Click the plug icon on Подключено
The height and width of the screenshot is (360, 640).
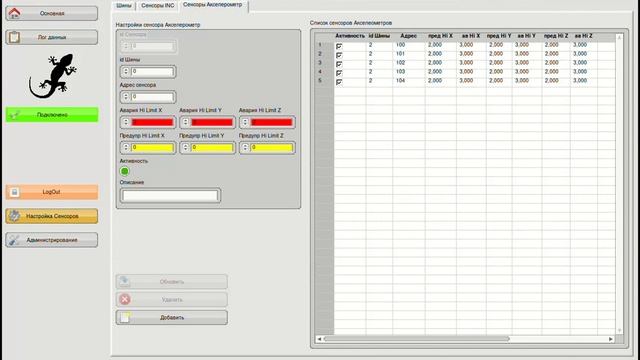tap(14, 115)
